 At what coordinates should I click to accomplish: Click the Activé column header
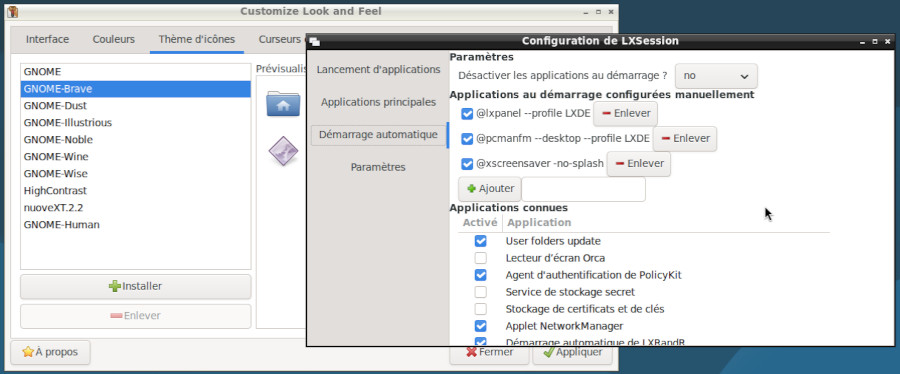click(480, 223)
